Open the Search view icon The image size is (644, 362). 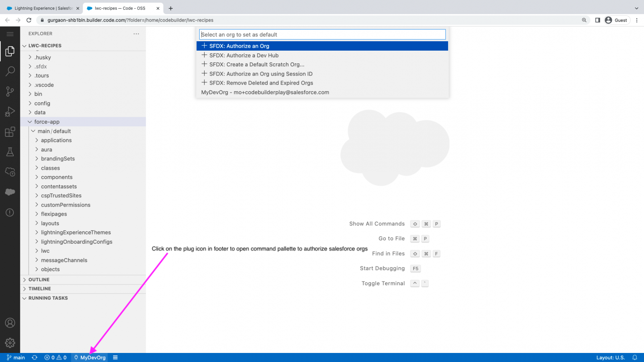click(x=10, y=71)
